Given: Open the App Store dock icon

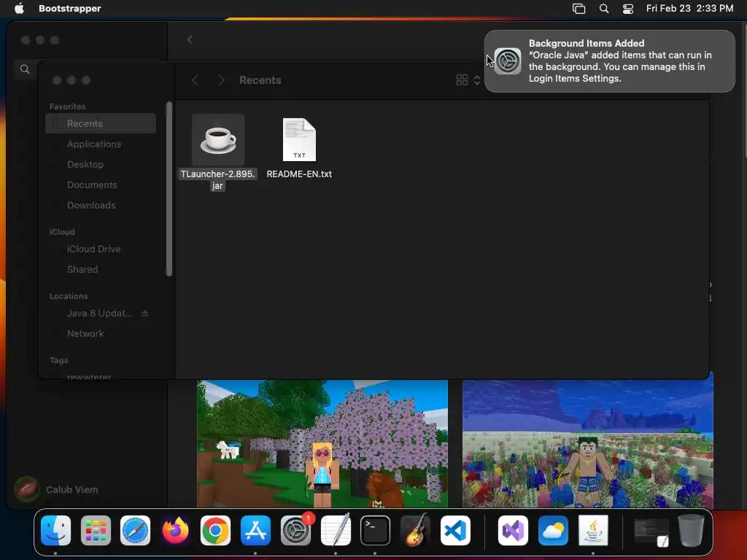Looking at the screenshot, I should coord(255,531).
